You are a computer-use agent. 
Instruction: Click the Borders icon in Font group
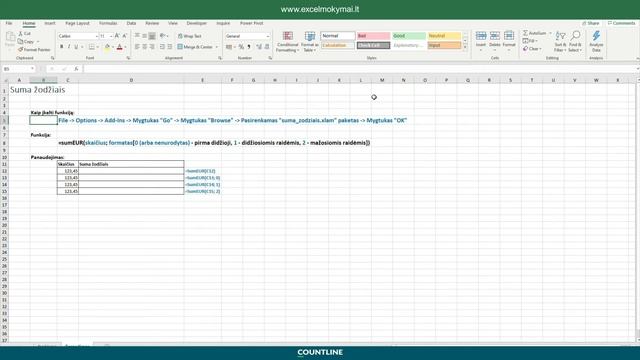coord(91,47)
